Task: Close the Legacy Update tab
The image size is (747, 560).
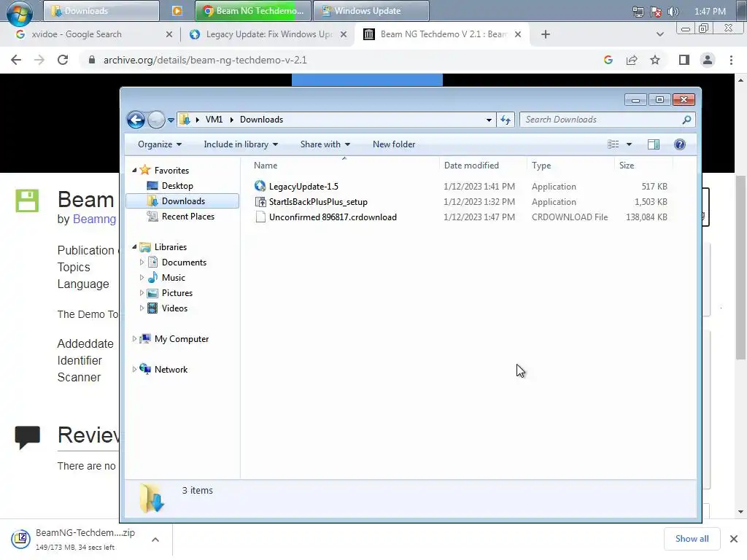Action: click(344, 34)
